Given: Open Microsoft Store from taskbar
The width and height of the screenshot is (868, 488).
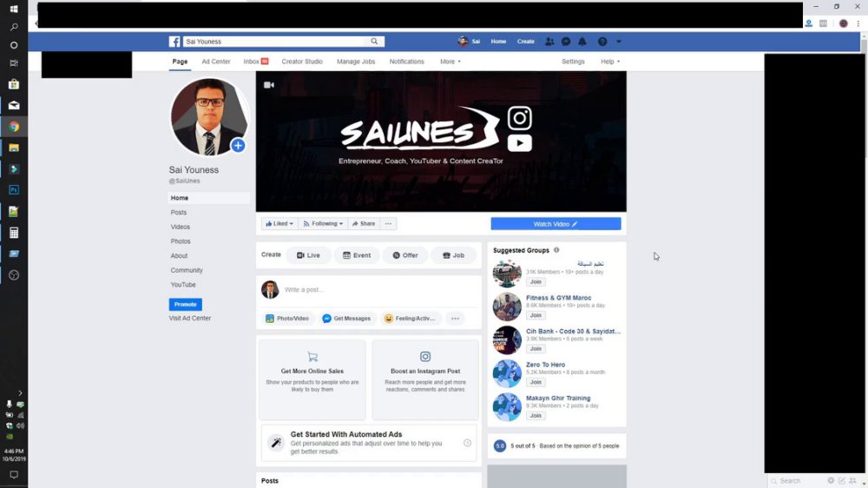Looking at the screenshot, I should [x=14, y=84].
